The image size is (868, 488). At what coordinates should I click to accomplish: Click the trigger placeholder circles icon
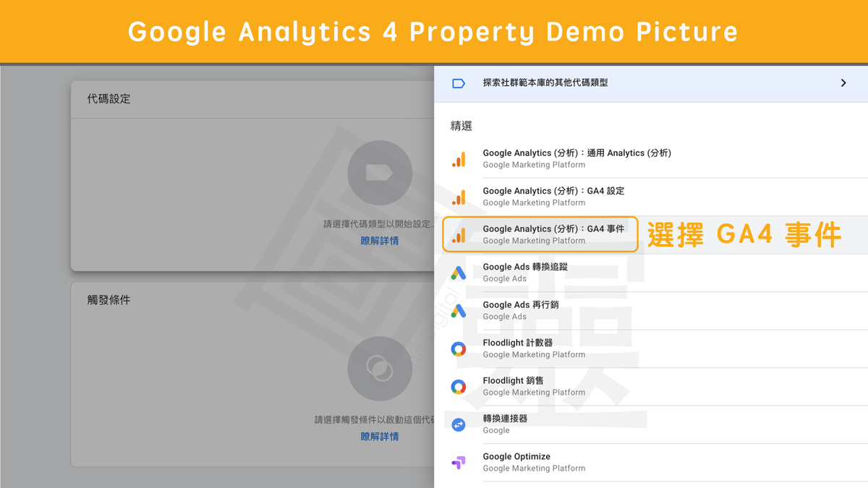(380, 369)
